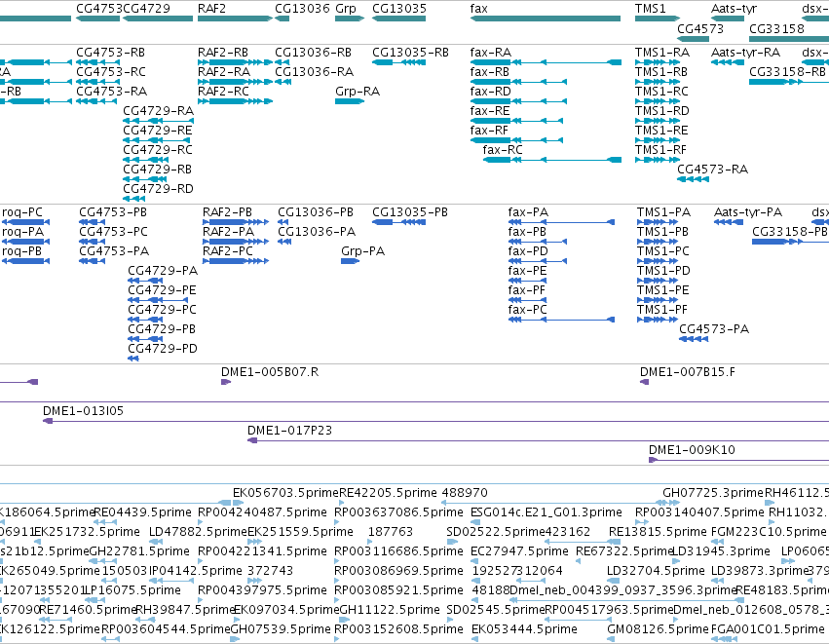Viewport: 829px width, 644px height.
Task: Select the CG13035-PB protein label
Action: 410,212
